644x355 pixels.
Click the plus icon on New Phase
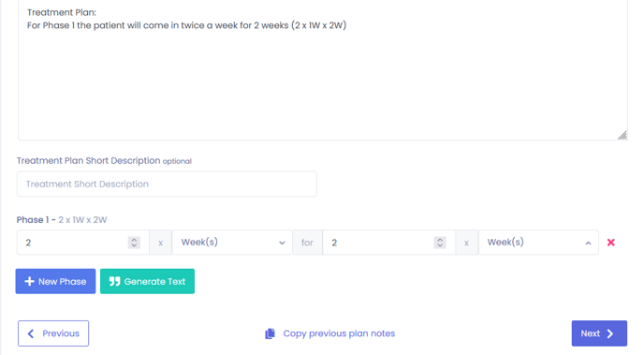point(29,281)
